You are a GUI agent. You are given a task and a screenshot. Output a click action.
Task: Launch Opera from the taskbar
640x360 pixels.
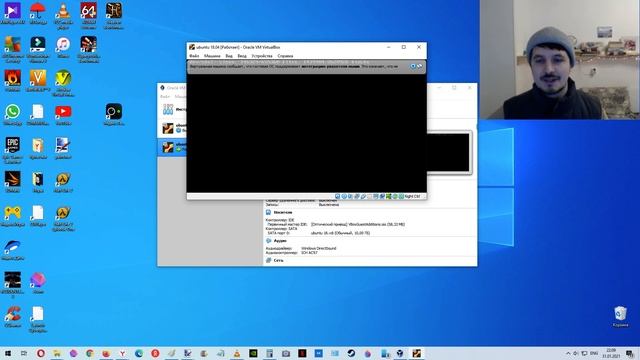[40, 353]
